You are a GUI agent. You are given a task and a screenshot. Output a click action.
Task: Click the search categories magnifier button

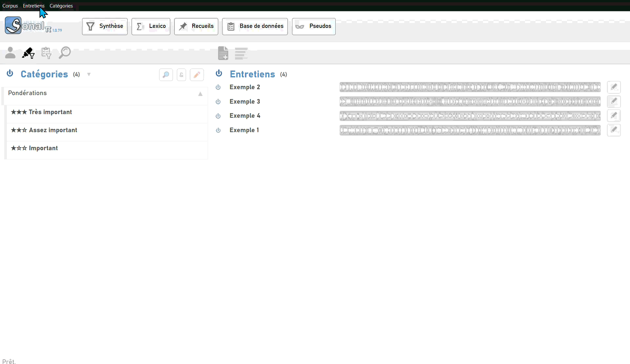pos(166,75)
